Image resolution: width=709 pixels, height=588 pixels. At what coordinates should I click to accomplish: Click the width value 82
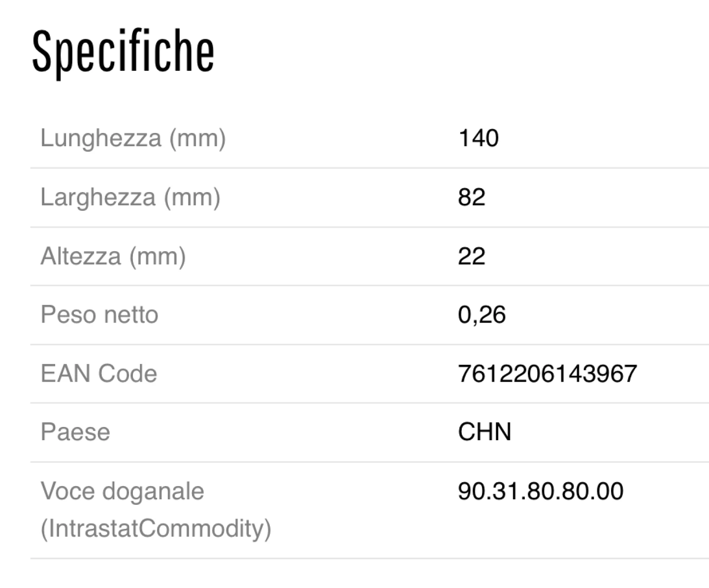pos(472,197)
